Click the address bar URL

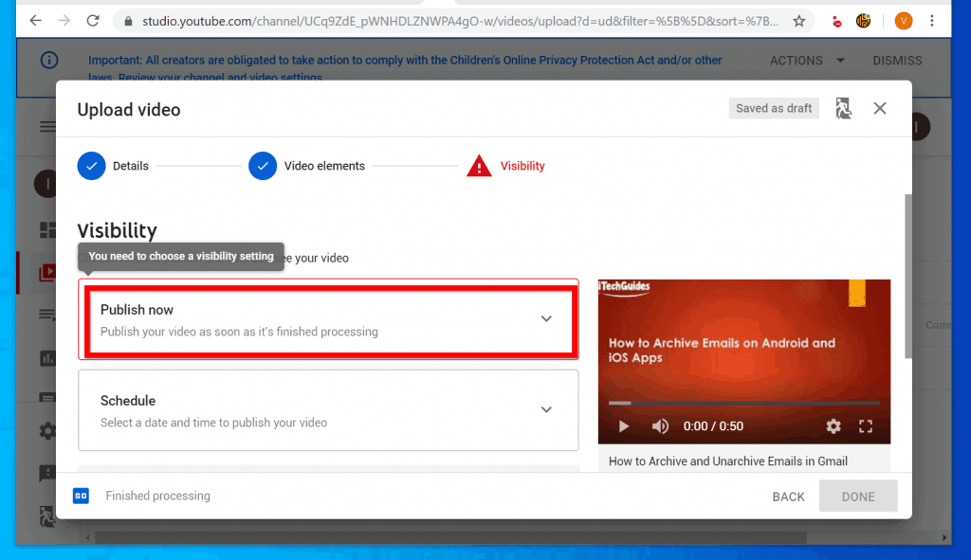(x=460, y=22)
